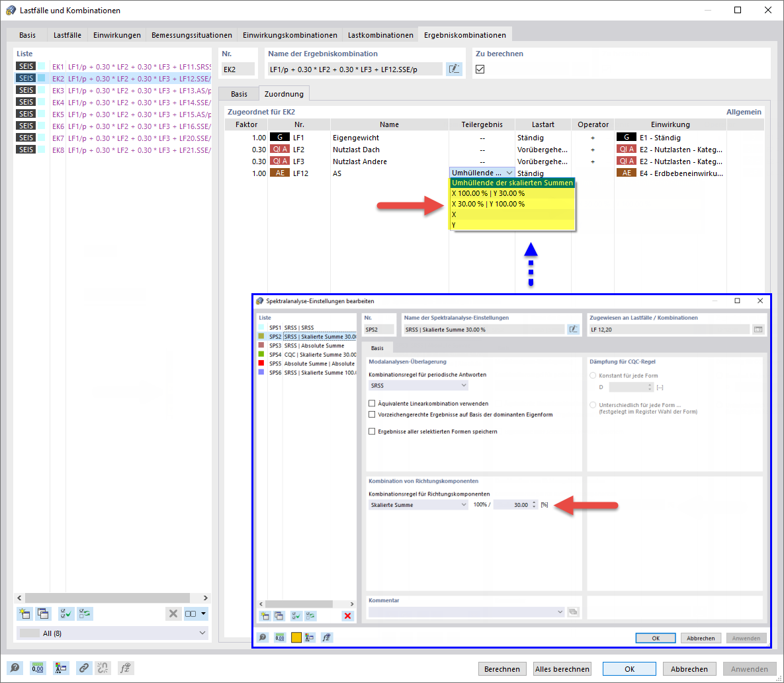Choose X 30.00 % | Y 100.00 % option
This screenshot has width=784, height=683.
point(512,203)
